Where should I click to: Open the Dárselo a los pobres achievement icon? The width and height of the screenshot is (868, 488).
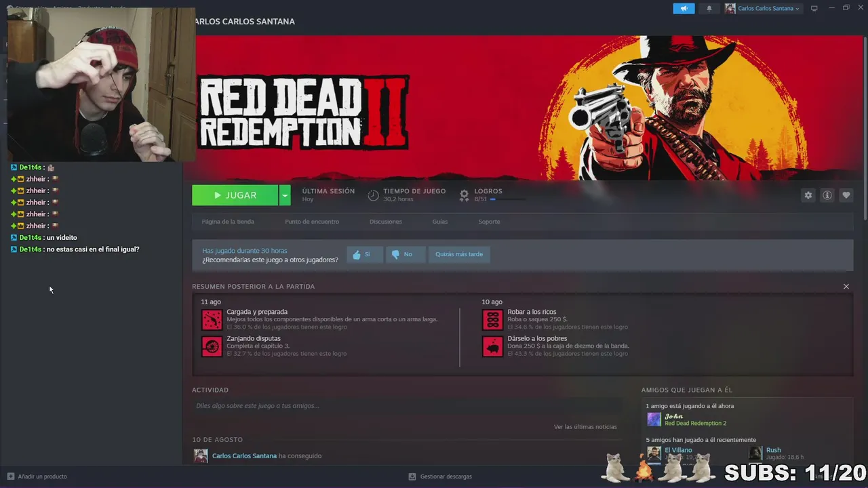tap(492, 346)
